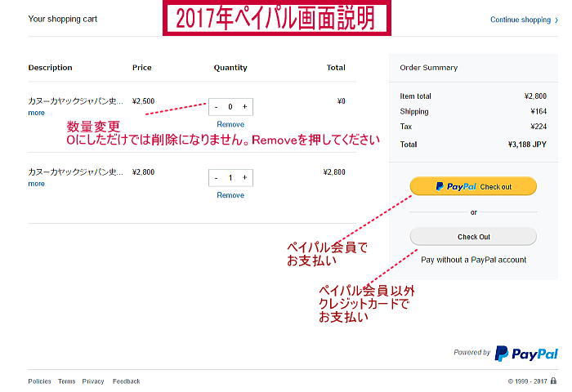This screenshot has height=392, width=572.
Task: Click Pay without a PayPal account text
Action: 473,260
